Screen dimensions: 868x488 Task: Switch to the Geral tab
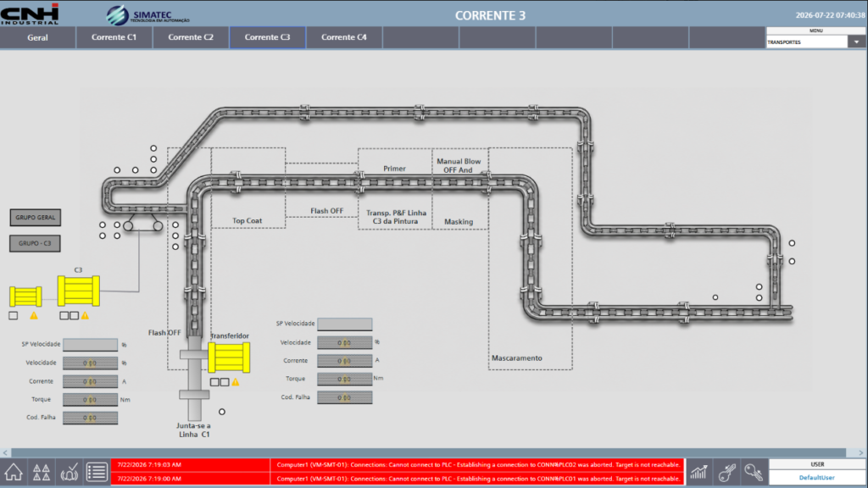37,37
